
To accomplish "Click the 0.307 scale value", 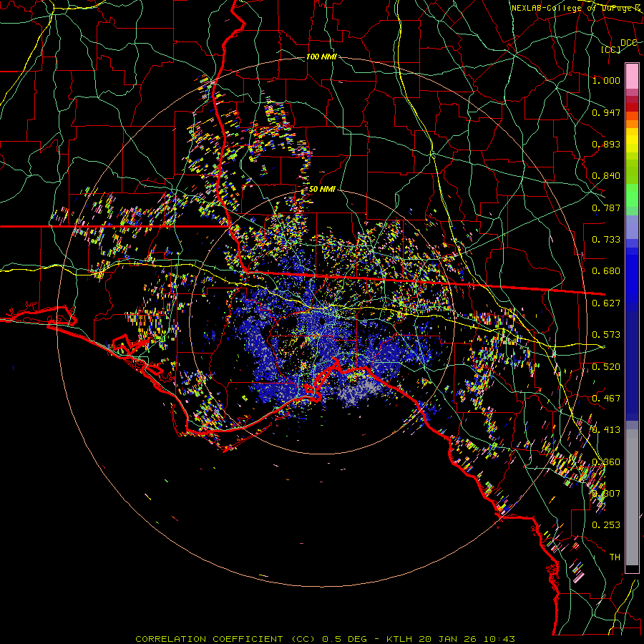I will 606,493.
